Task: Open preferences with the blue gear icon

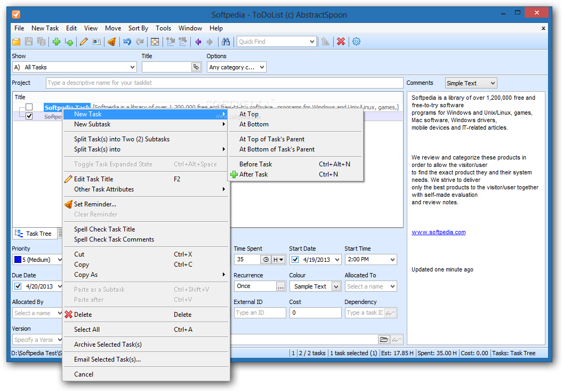Action: point(356,42)
